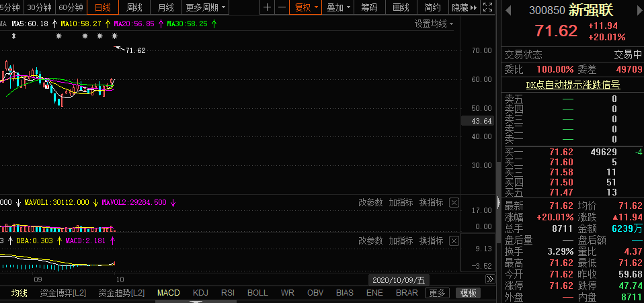The height and width of the screenshot is (303, 644).
Task: Select the MACD indicator tab
Action: click(x=169, y=293)
